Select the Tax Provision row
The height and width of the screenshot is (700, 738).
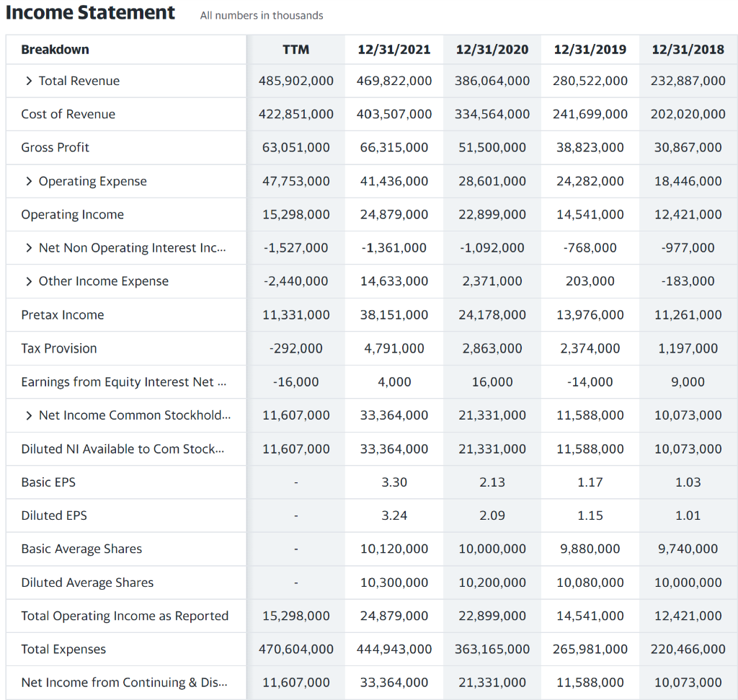(58, 347)
